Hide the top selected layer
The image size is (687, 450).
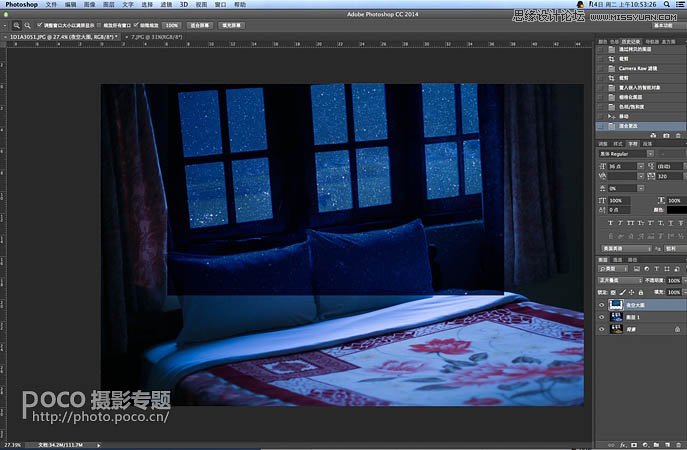click(602, 305)
